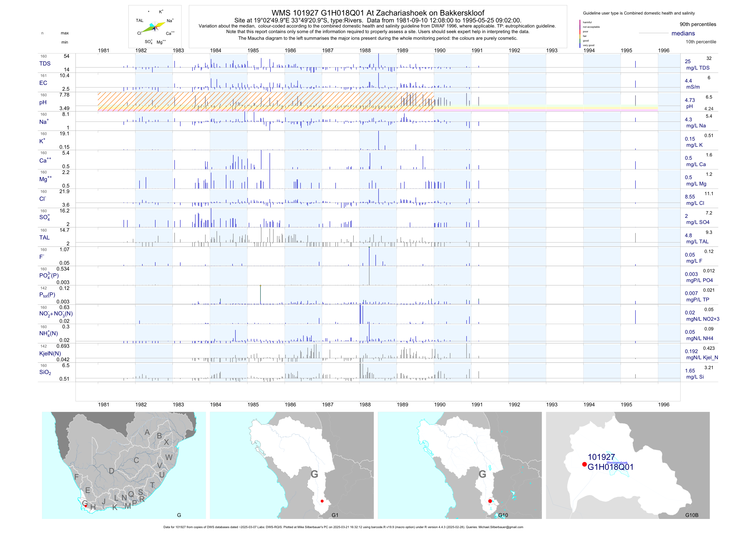Click the red site marker beside 101927
Screen dimensions: 756x535
[584, 464]
